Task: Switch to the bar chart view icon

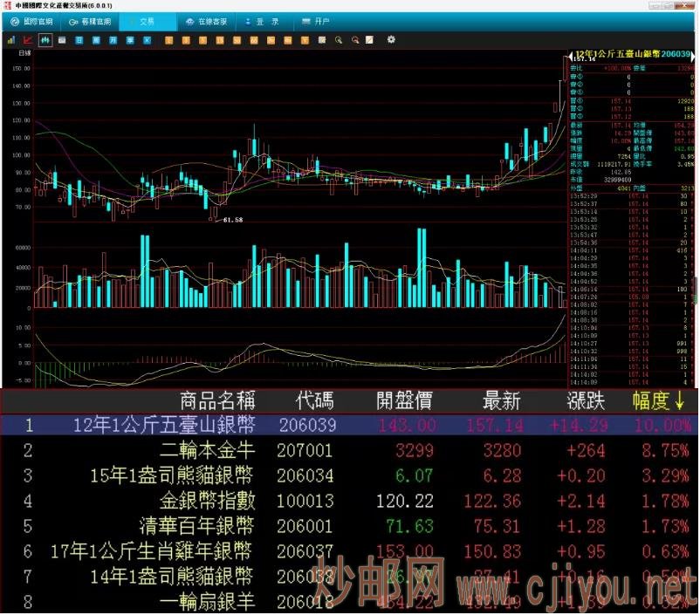Action: point(12,39)
